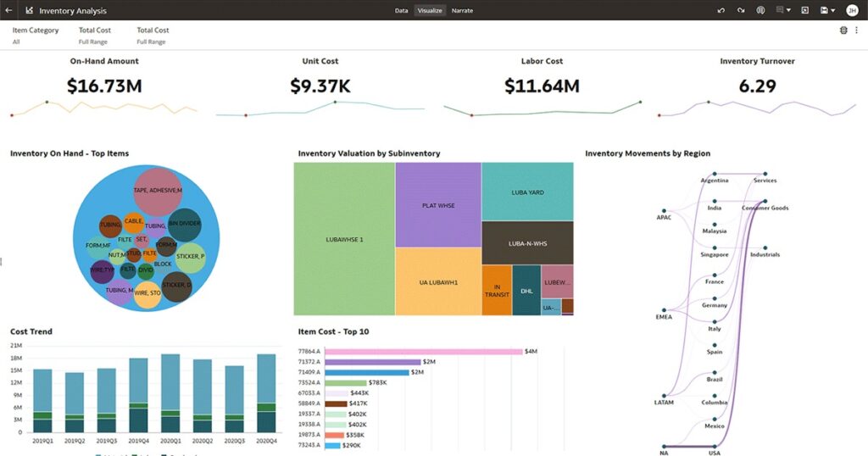
Task: Click the present preview icon
Action: click(804, 10)
